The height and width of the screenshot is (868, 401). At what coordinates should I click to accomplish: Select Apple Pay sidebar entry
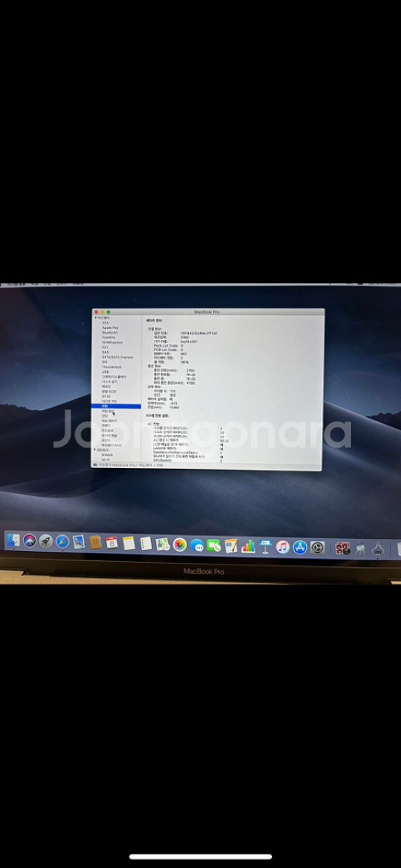coord(110,328)
